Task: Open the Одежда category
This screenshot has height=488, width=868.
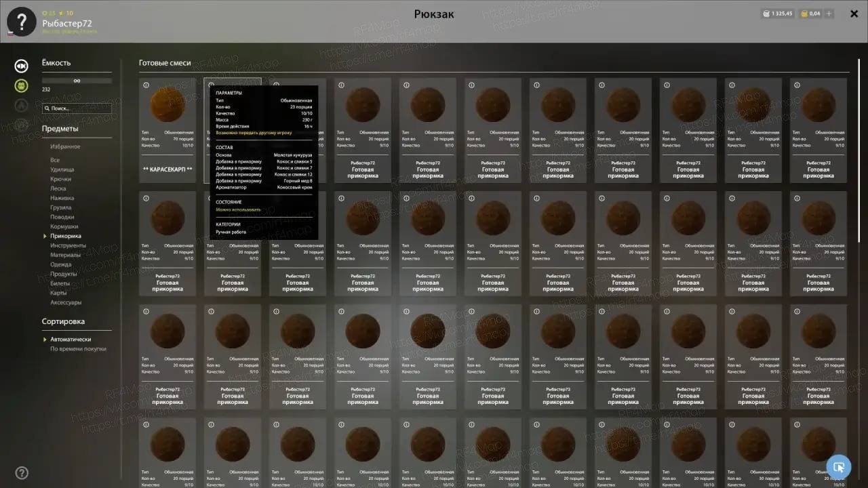Action: (x=61, y=265)
